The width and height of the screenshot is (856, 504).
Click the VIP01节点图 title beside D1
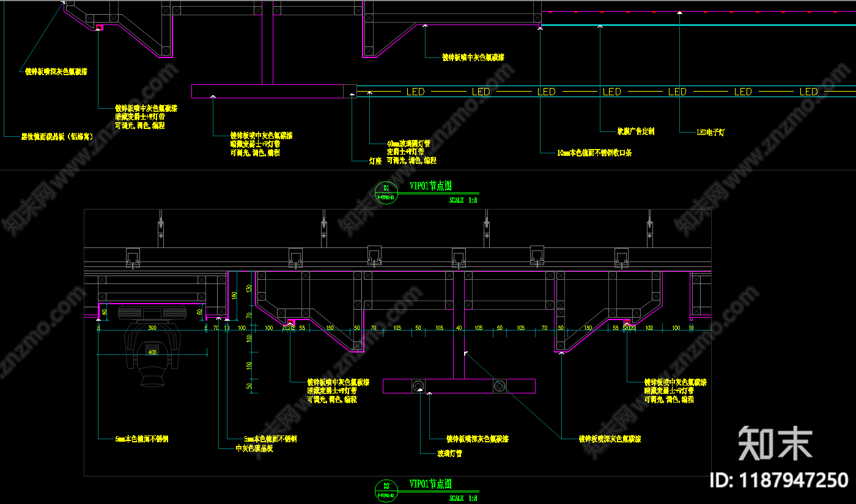coord(430,186)
